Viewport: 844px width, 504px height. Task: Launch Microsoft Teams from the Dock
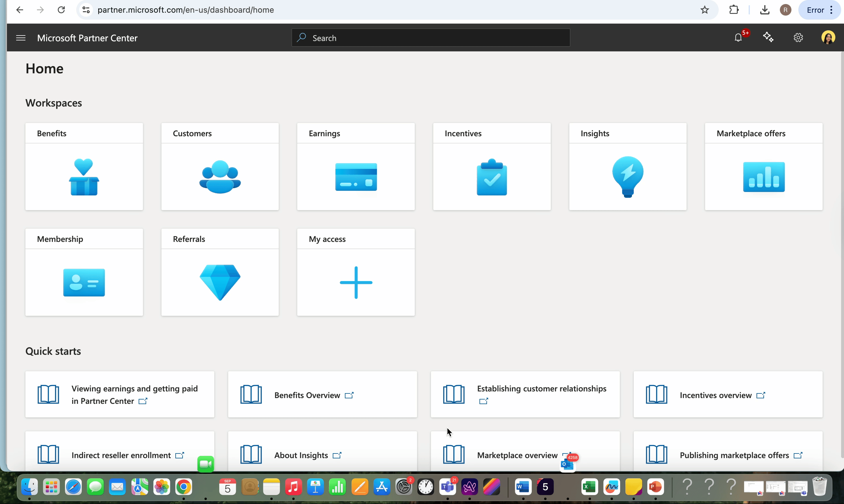tap(447, 487)
